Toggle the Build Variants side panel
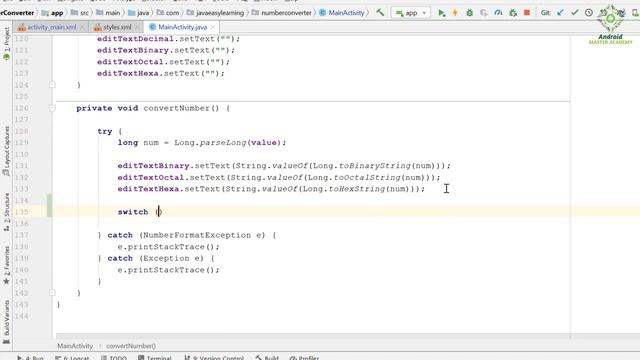The image size is (640, 360). click(6, 322)
